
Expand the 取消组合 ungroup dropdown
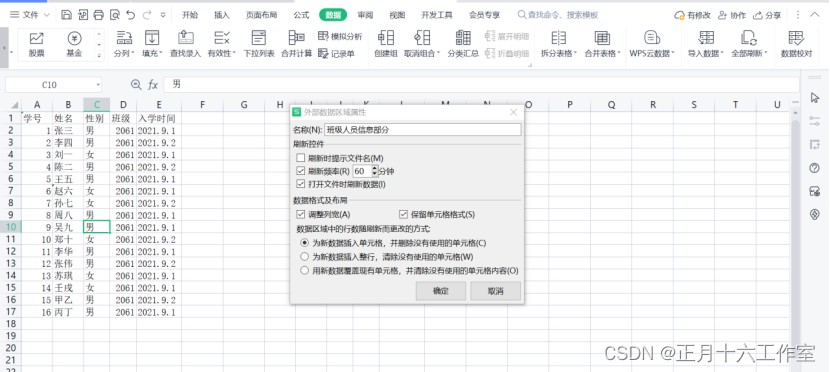tap(439, 53)
